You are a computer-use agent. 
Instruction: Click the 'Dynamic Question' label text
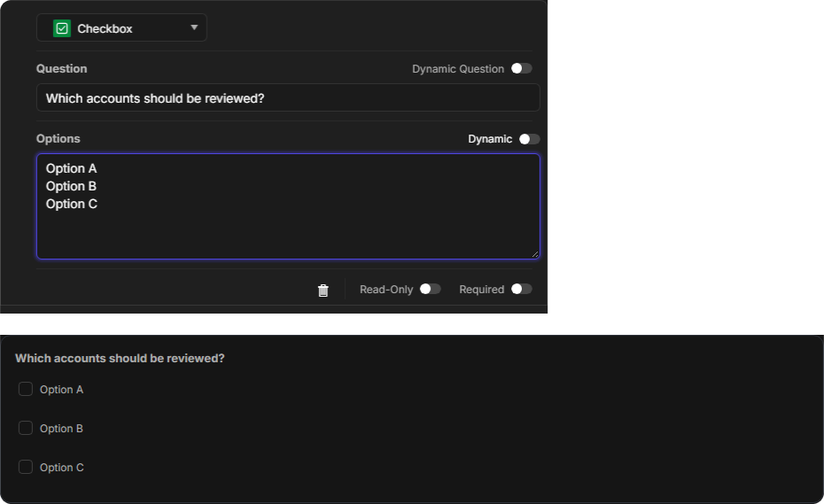[458, 69]
